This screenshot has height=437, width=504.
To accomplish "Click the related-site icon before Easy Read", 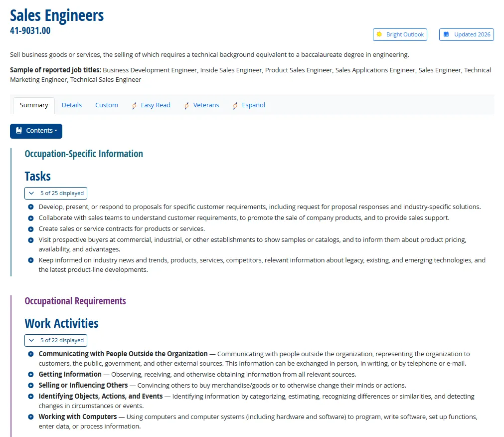I will click(135, 105).
